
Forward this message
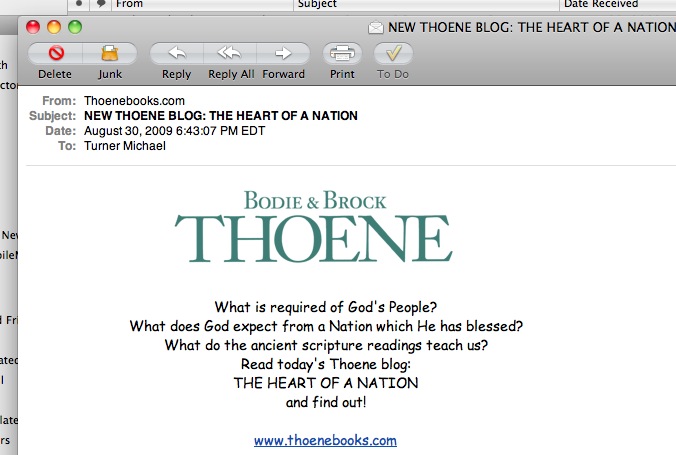pos(283,53)
